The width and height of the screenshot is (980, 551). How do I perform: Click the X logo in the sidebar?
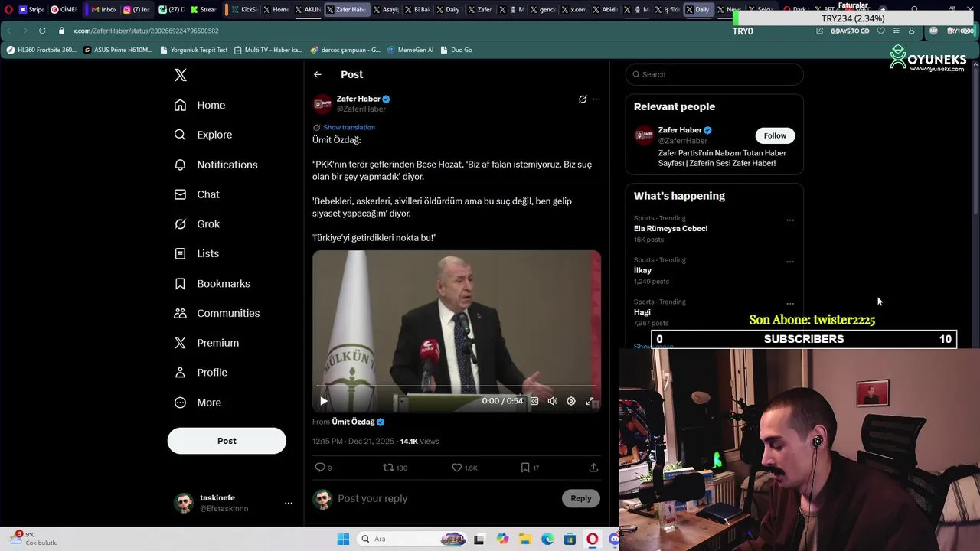181,75
